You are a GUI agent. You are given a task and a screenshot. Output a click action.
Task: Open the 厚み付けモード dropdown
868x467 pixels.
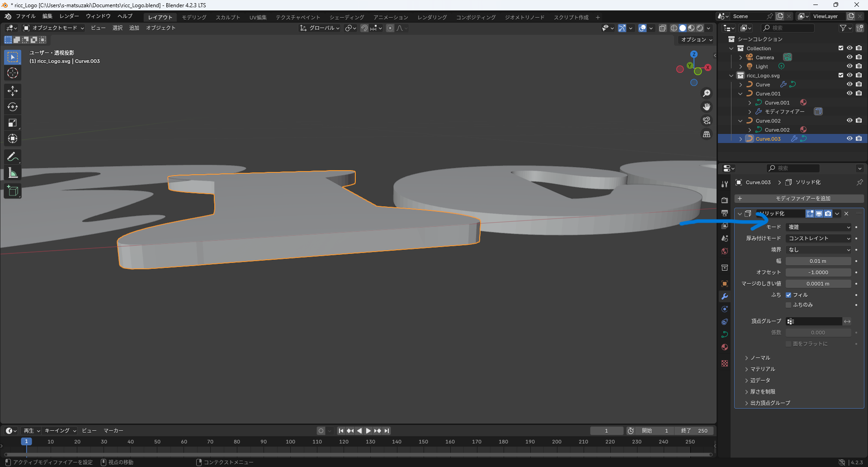point(819,238)
